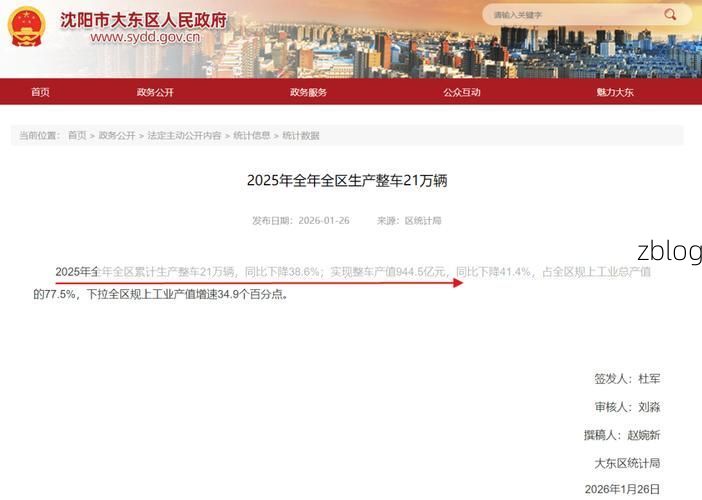Click the publish date 2026-01-26

click(x=324, y=221)
